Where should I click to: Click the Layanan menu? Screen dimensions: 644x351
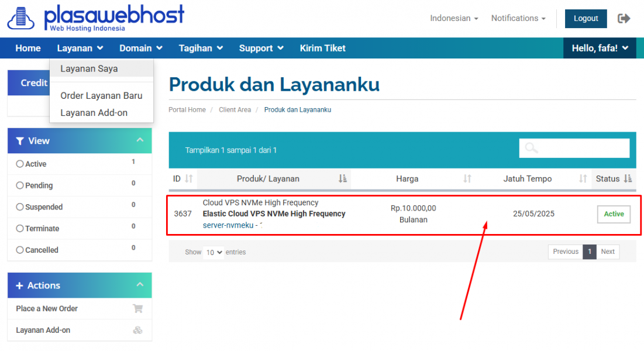coord(80,48)
